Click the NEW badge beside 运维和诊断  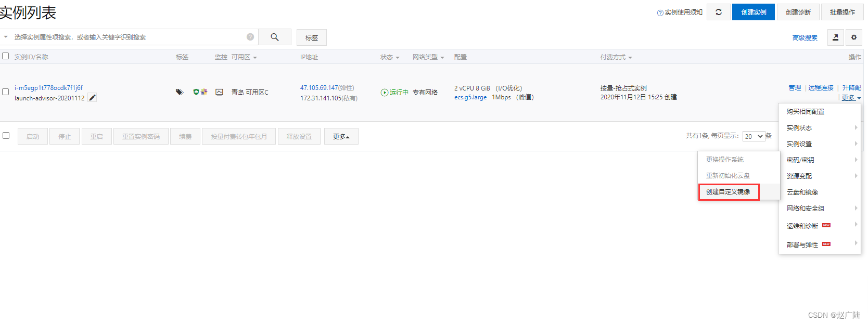[x=826, y=225]
